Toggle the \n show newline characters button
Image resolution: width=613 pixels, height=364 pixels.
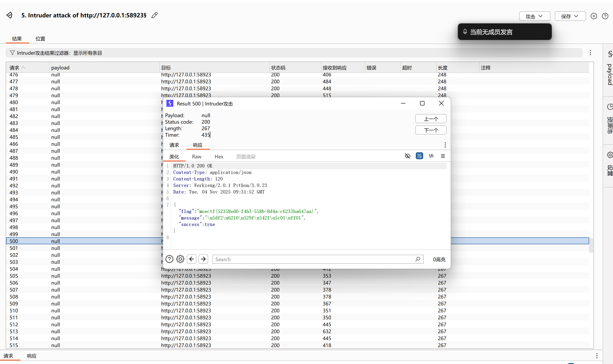pyautogui.click(x=431, y=156)
